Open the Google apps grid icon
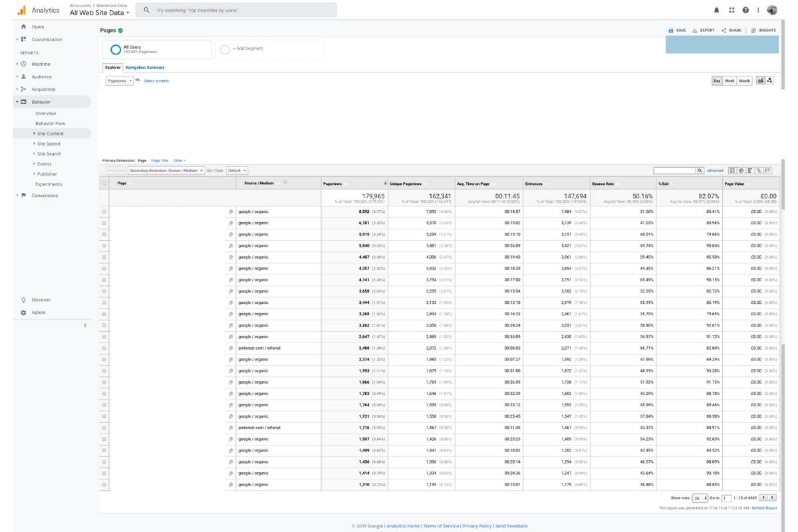Image resolution: width=798 pixels, height=532 pixels. click(x=731, y=10)
